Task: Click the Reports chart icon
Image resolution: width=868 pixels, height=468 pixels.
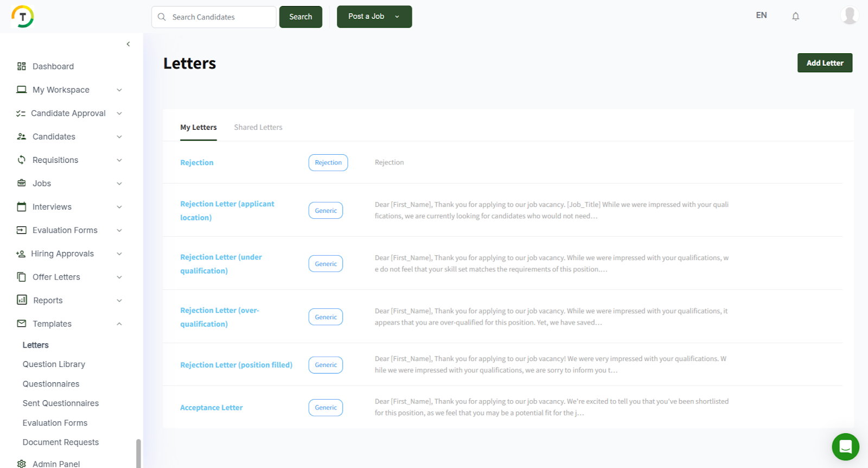Action: point(22,300)
